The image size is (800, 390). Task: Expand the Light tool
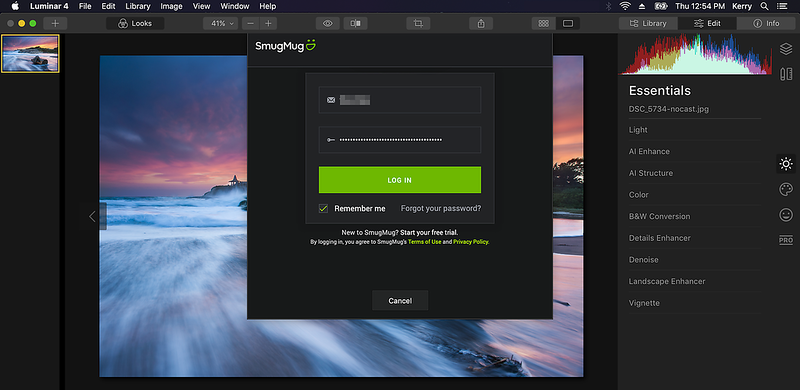tap(694, 130)
